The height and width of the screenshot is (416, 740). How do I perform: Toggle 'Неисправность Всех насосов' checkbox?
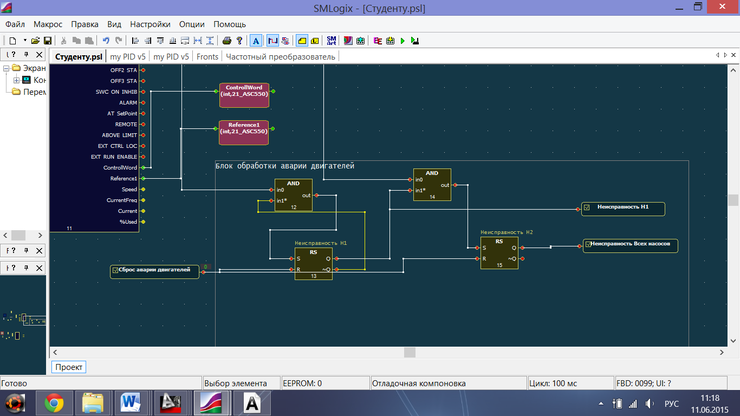click(588, 244)
